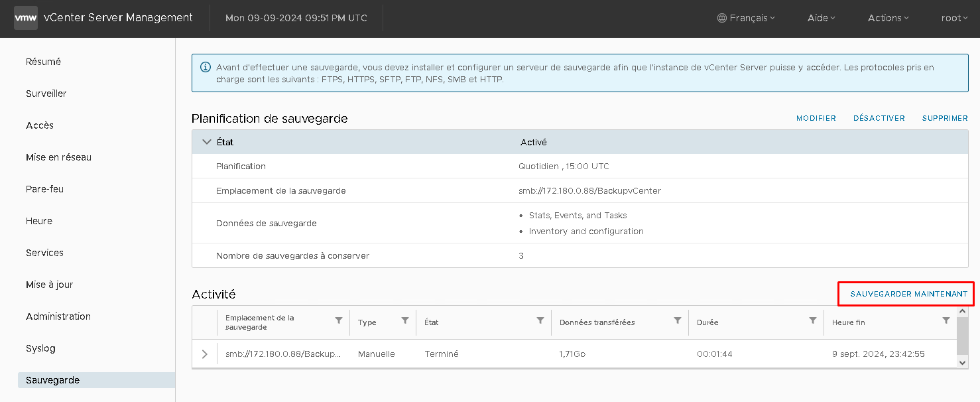Click the Planification de sauvegarde heading
The width and height of the screenshot is (980, 402).
pyautogui.click(x=270, y=119)
